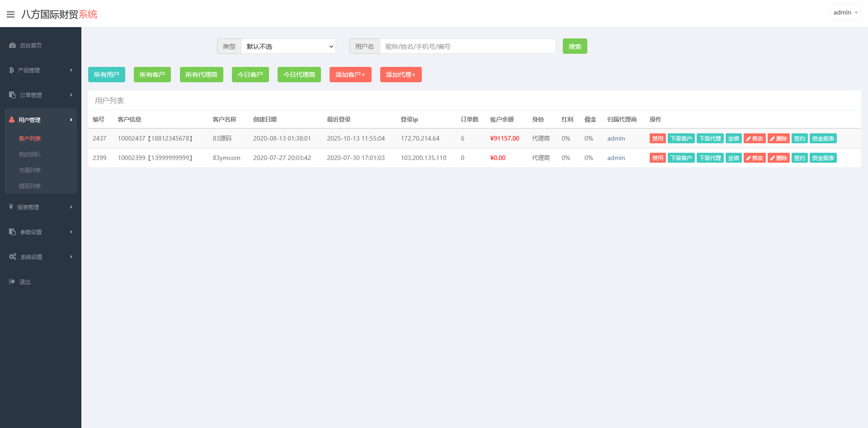
Task: Select 我的团队 in the sidebar submenu
Action: (x=30, y=155)
